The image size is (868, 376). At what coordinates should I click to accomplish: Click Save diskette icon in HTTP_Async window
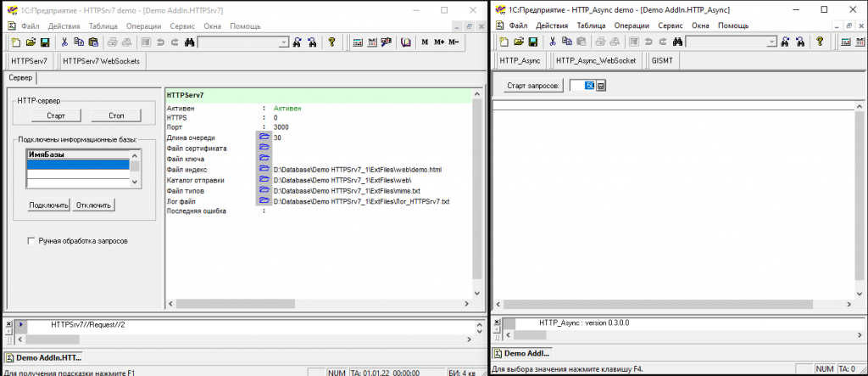(x=532, y=42)
